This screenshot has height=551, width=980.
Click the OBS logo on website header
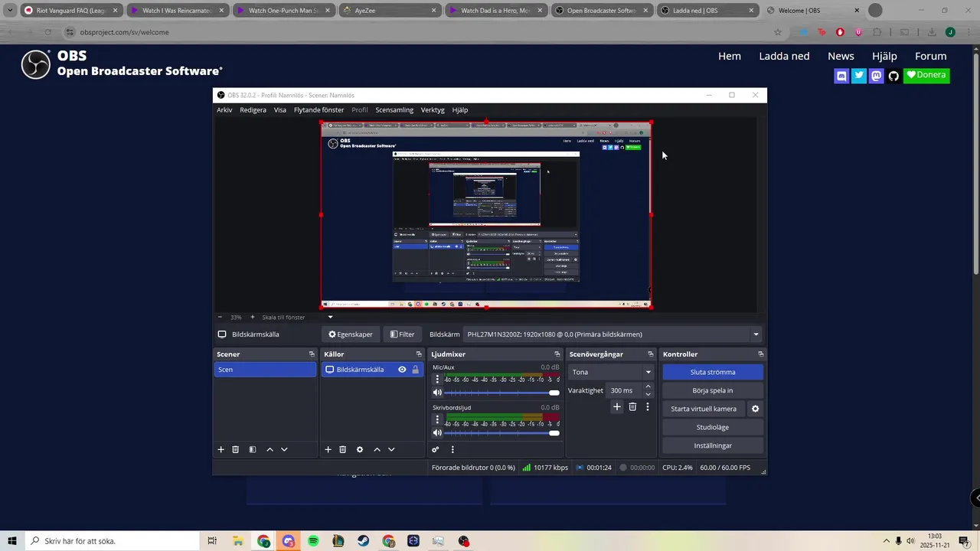pos(35,64)
